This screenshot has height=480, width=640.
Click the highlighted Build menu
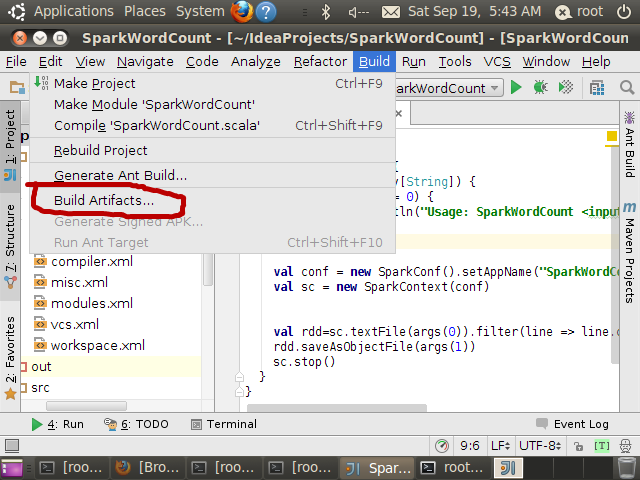[374, 62]
